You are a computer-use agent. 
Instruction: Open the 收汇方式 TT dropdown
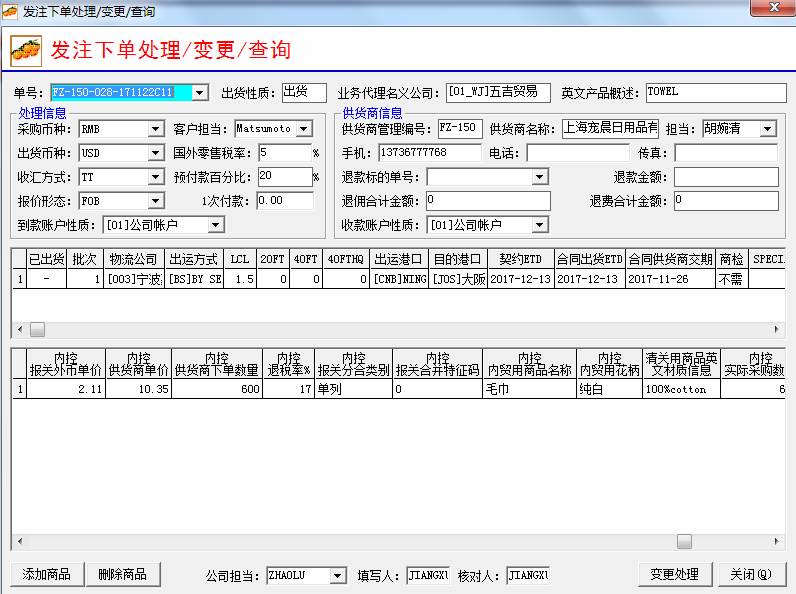pyautogui.click(x=156, y=177)
